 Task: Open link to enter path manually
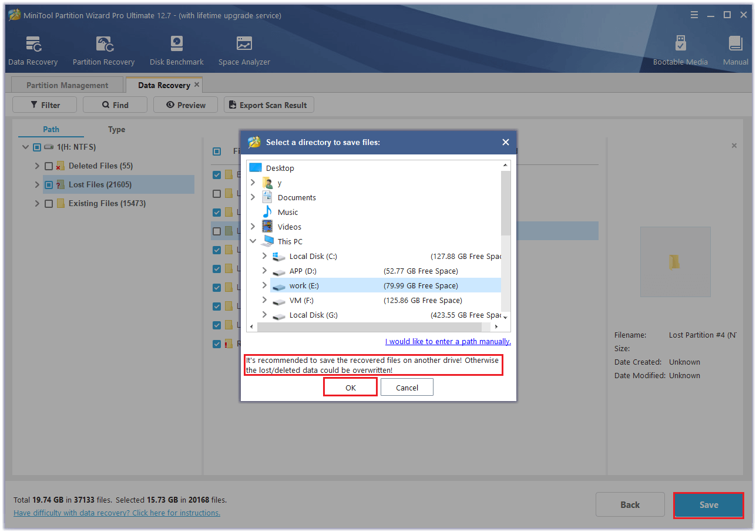(448, 341)
